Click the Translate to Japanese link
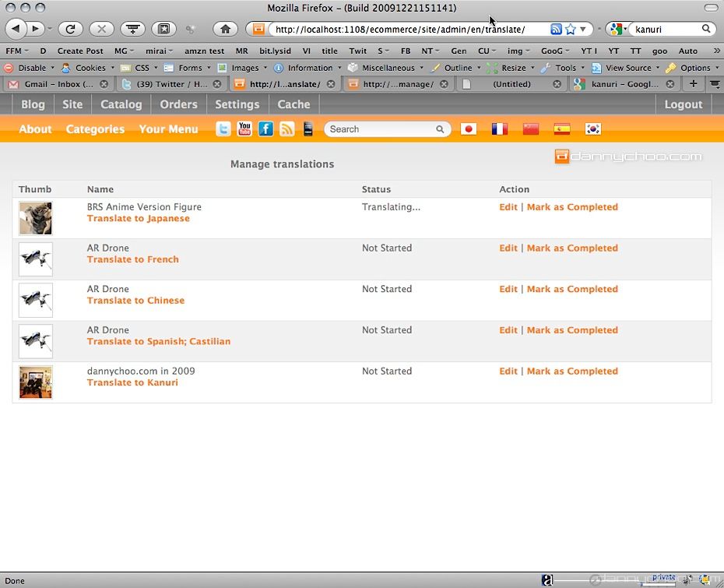Image resolution: width=724 pixels, height=588 pixels. [x=138, y=219]
